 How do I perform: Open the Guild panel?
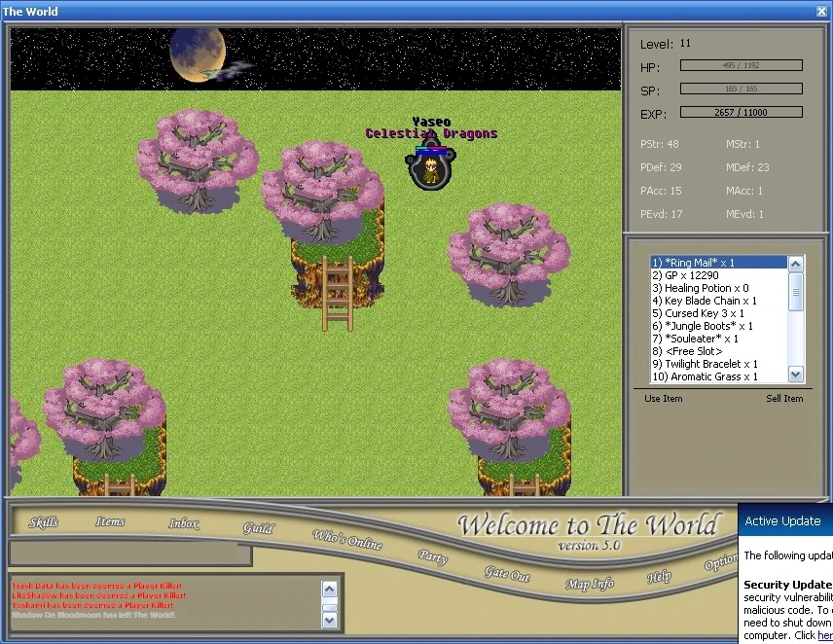258,527
